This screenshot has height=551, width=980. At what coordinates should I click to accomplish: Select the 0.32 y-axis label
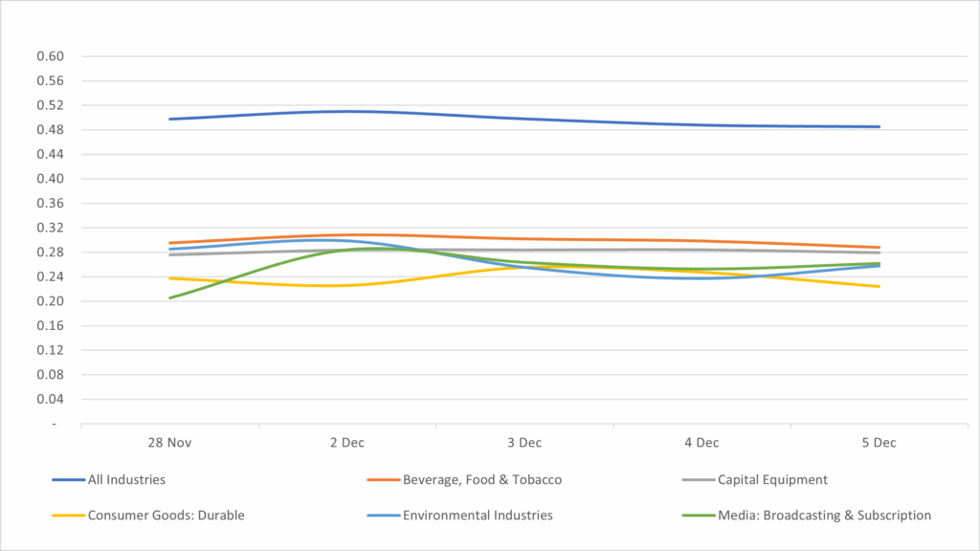50,228
